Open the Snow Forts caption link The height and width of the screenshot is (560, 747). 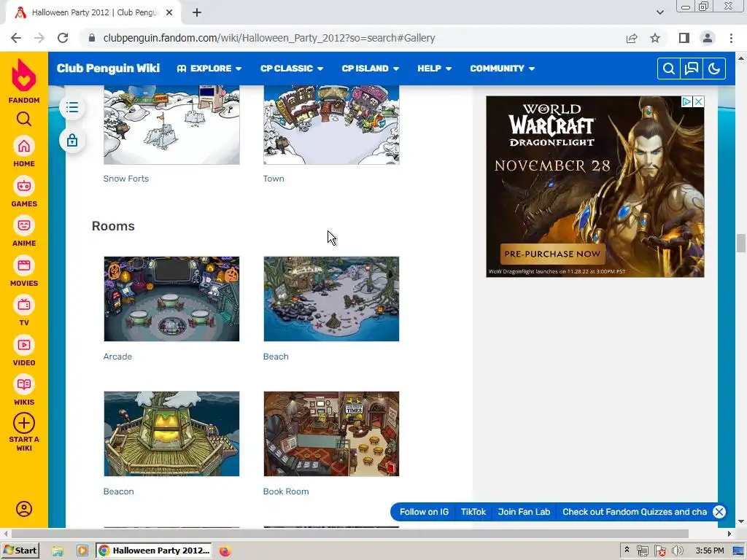pyautogui.click(x=125, y=179)
